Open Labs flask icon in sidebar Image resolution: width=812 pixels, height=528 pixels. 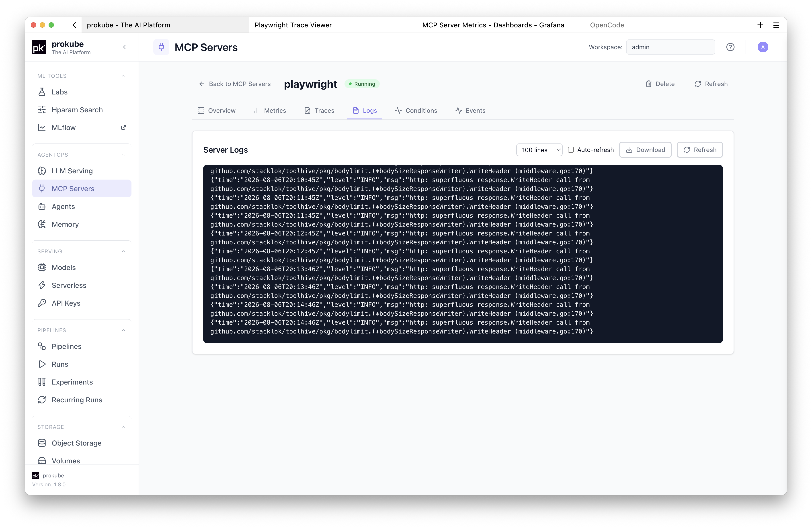[x=42, y=92]
